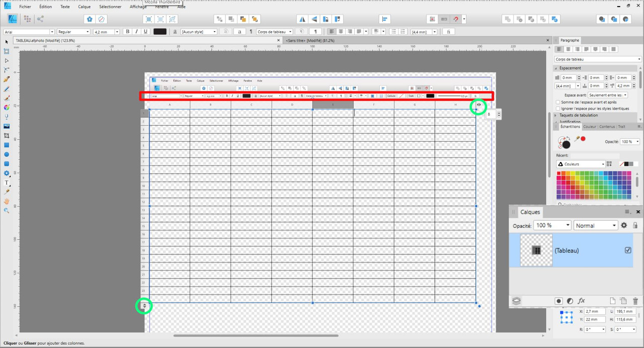Open Calques panel gear settings
The image size is (644, 348).
tap(624, 225)
